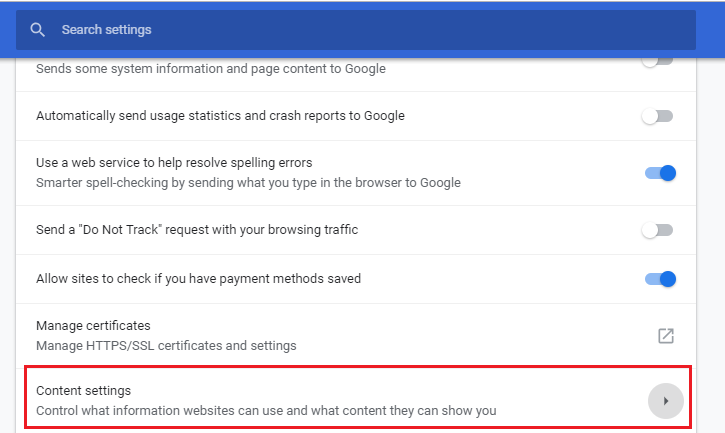Enable automatic usage statistics and crash reports
The height and width of the screenshot is (433, 725).
(657, 116)
